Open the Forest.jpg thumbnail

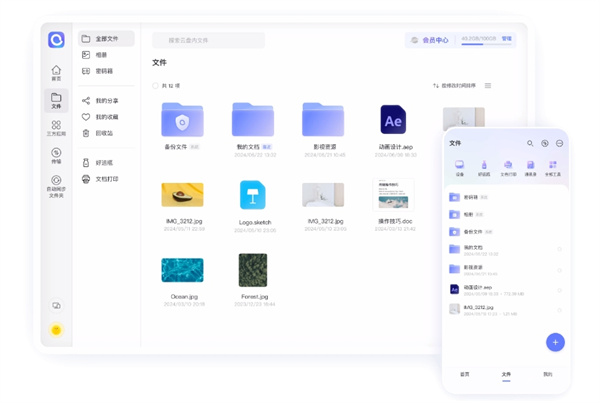tap(253, 270)
